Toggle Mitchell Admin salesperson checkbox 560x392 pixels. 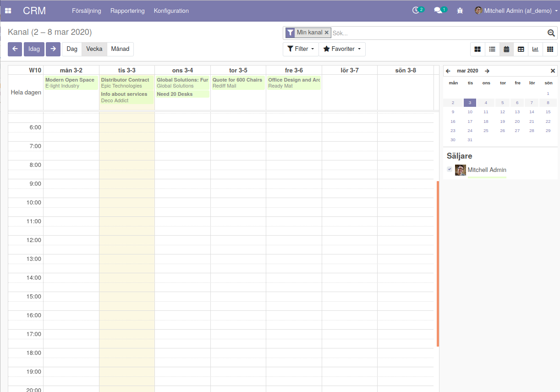450,169
